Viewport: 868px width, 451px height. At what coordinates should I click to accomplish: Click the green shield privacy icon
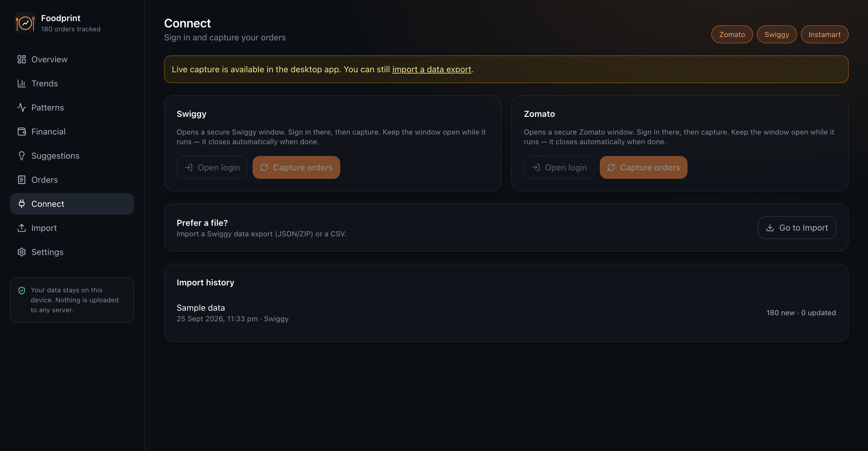click(x=22, y=291)
